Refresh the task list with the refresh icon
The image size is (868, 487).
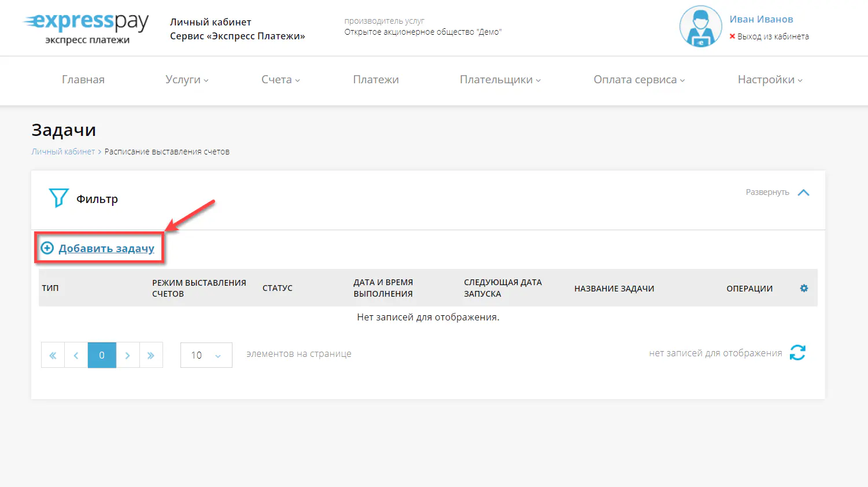797,352
